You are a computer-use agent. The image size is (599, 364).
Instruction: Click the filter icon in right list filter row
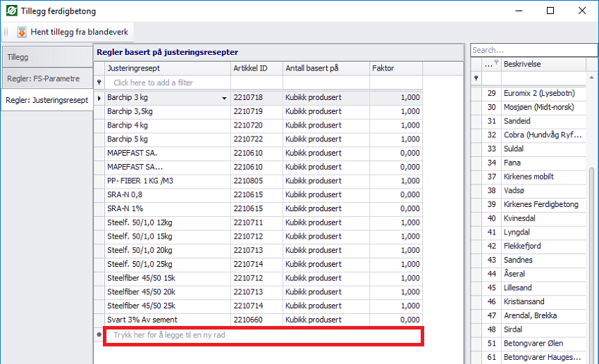[476, 78]
